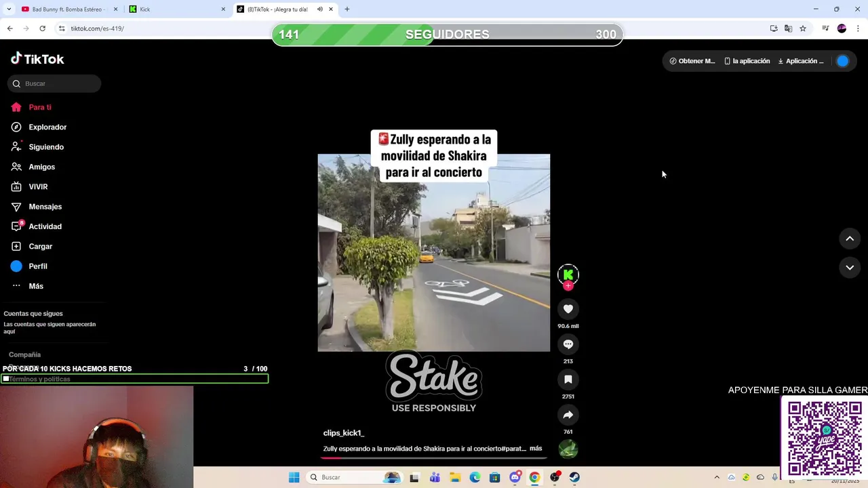Open the creator's green K avatar
The width and height of the screenshot is (868, 488).
click(568, 274)
